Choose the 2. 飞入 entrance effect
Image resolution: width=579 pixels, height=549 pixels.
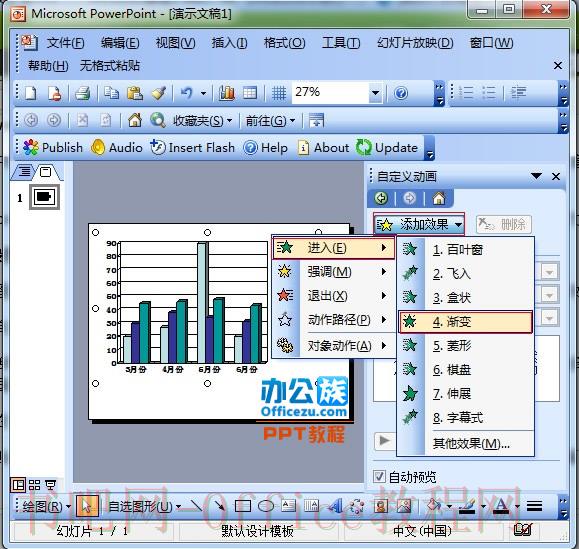pyautogui.click(x=466, y=274)
